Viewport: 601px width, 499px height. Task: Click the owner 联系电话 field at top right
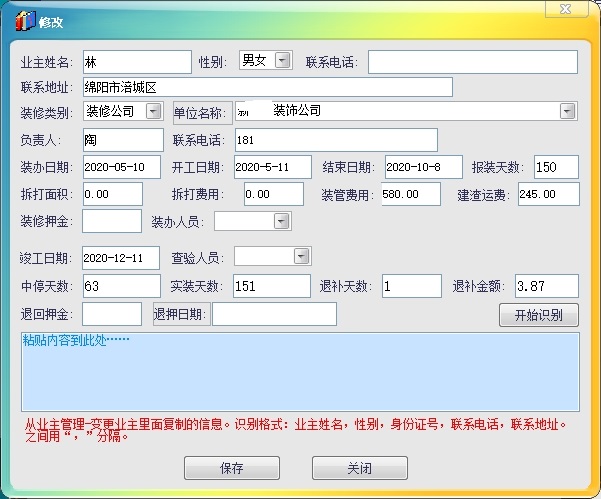pyautogui.click(x=472, y=62)
